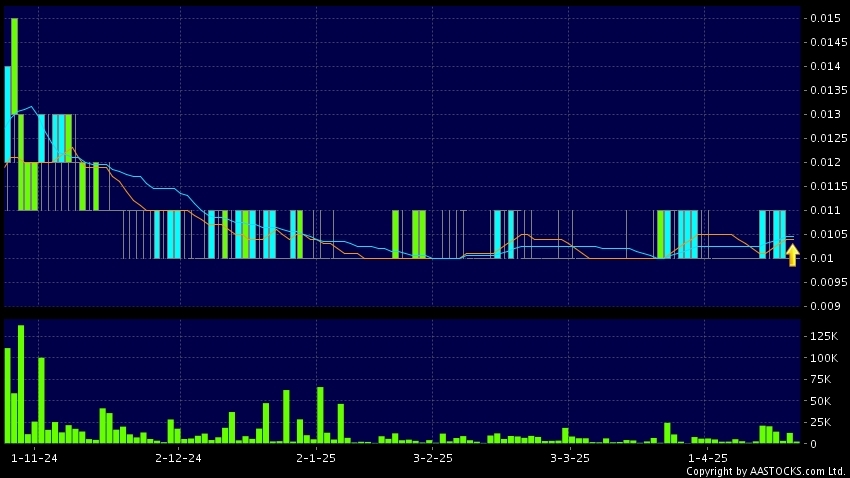Click the '0.012' price axis label
Image resolution: width=850 pixels, height=478 pixels.
[825, 162]
